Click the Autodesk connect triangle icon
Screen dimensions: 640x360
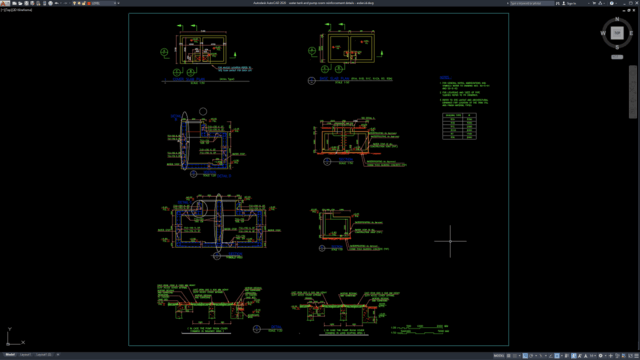coord(600,3)
